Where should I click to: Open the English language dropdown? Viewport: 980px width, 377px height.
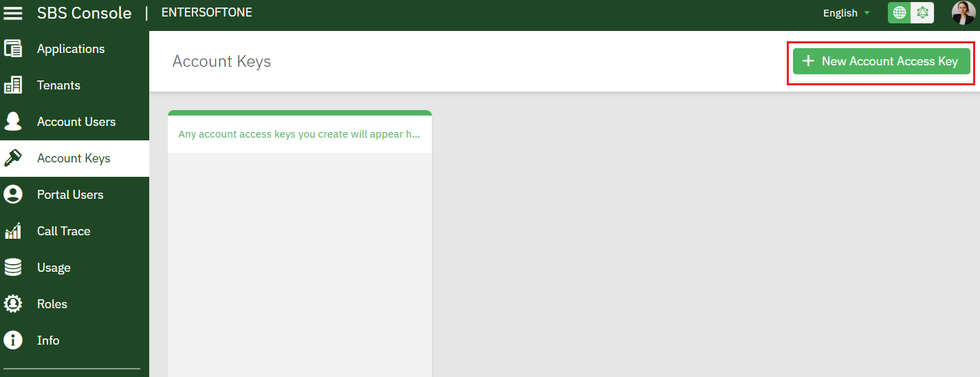[847, 13]
